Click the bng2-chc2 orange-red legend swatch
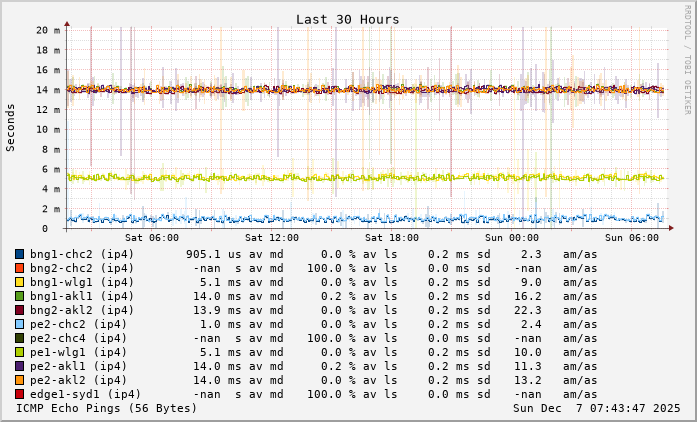Screen dimensions: 697x422 tap(19, 268)
